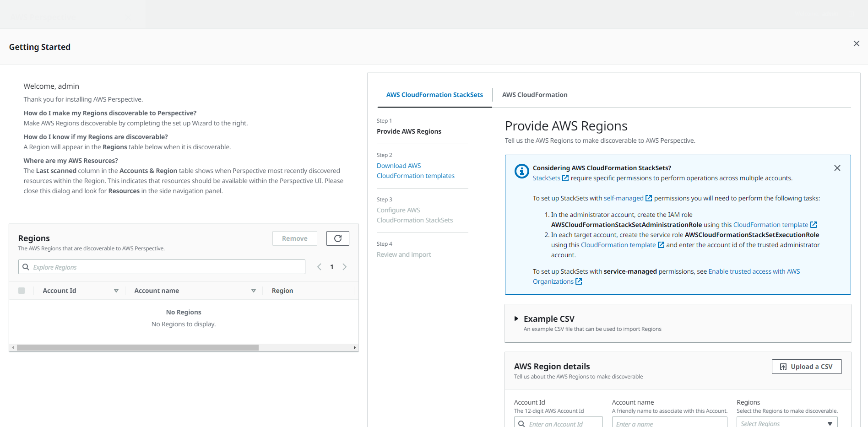Open execution role CloudFormation template link
Viewport: 868px width, 427px height.
click(x=622, y=245)
